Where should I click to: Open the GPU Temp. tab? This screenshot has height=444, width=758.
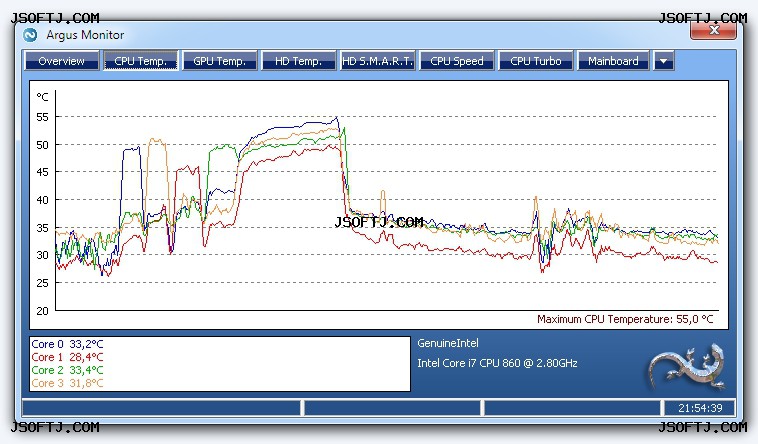(219, 61)
